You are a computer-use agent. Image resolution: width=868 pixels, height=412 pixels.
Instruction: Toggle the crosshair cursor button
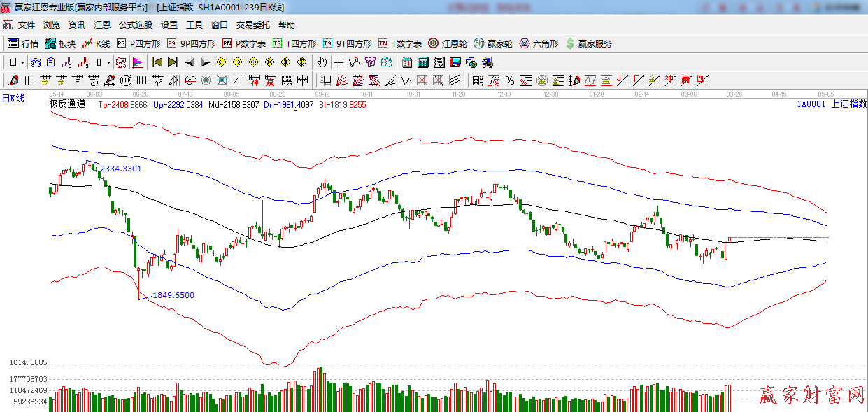pos(339,62)
